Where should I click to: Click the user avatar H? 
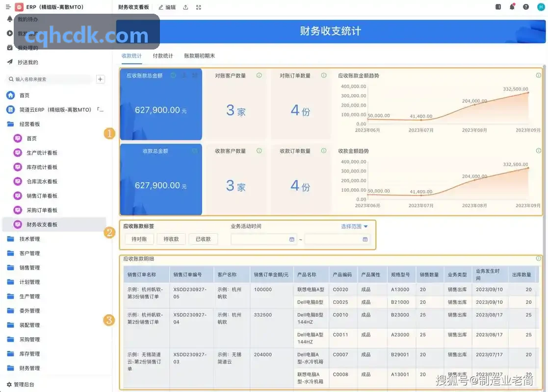pyautogui.click(x=541, y=7)
